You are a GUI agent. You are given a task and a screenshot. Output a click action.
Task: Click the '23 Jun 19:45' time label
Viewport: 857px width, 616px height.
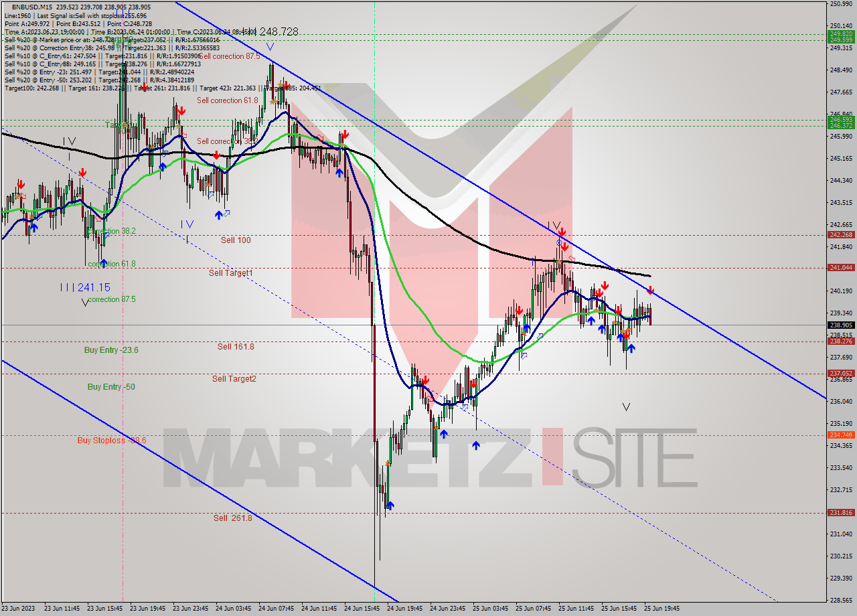click(148, 609)
